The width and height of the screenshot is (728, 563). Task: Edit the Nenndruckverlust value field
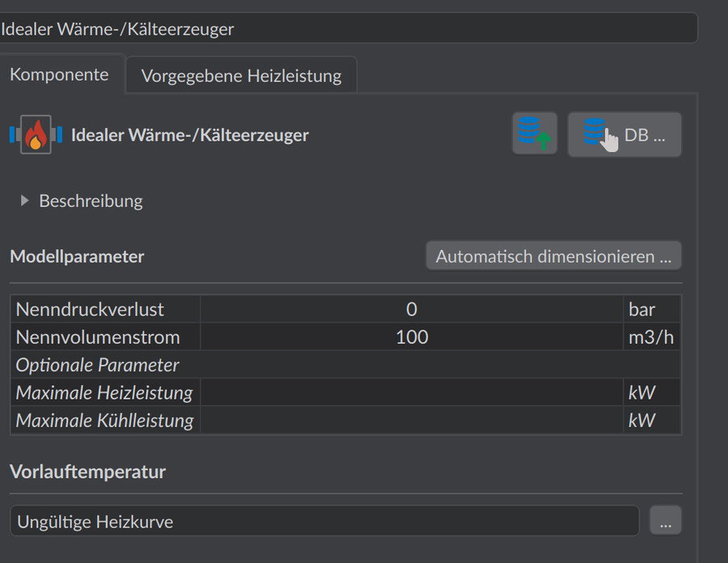[412, 309]
